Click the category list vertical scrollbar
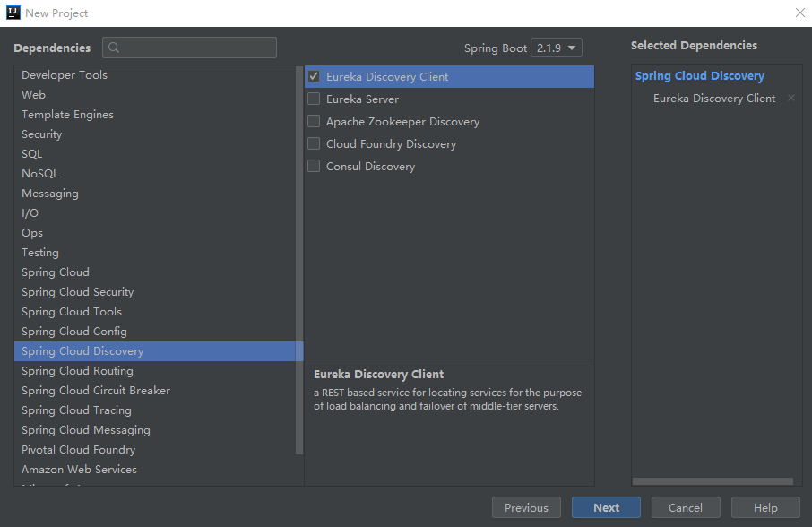Screen dimensions: 812x527 (x=299, y=269)
